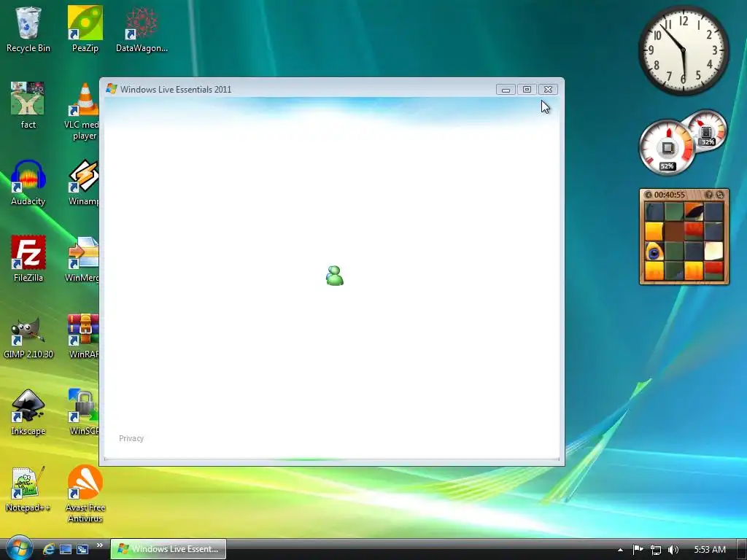Image resolution: width=747 pixels, height=560 pixels.
Task: Click the CPU meter gadget showing 52%
Action: (667, 147)
